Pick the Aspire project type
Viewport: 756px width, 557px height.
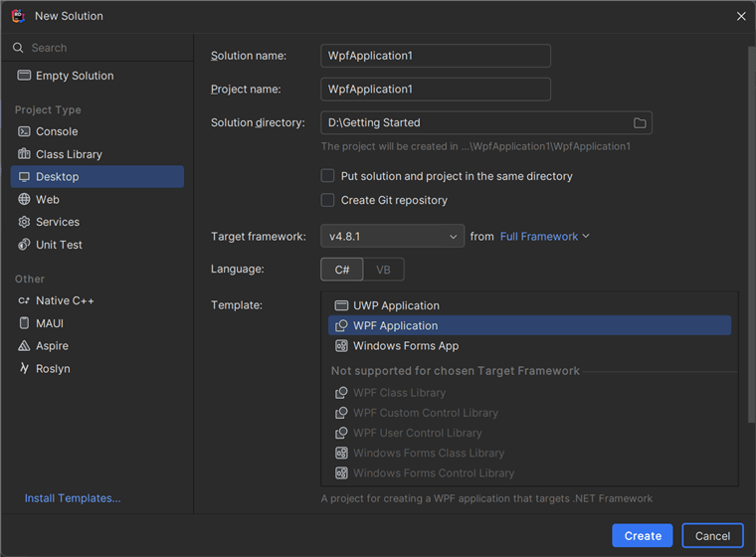point(52,346)
